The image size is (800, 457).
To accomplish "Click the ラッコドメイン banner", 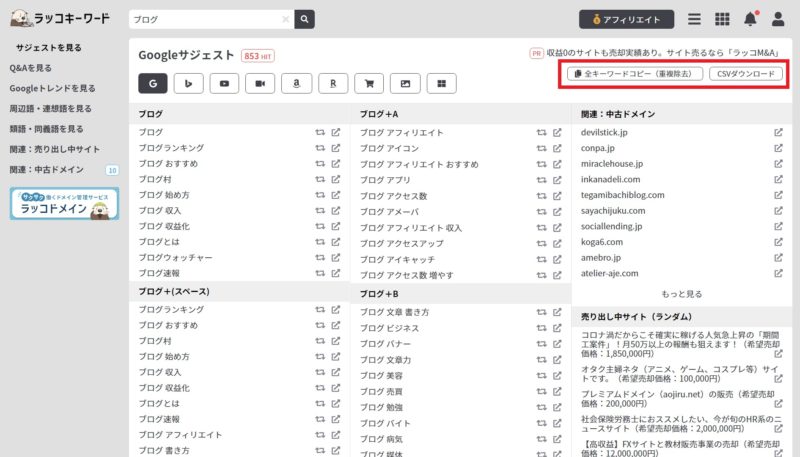I will (64, 204).
